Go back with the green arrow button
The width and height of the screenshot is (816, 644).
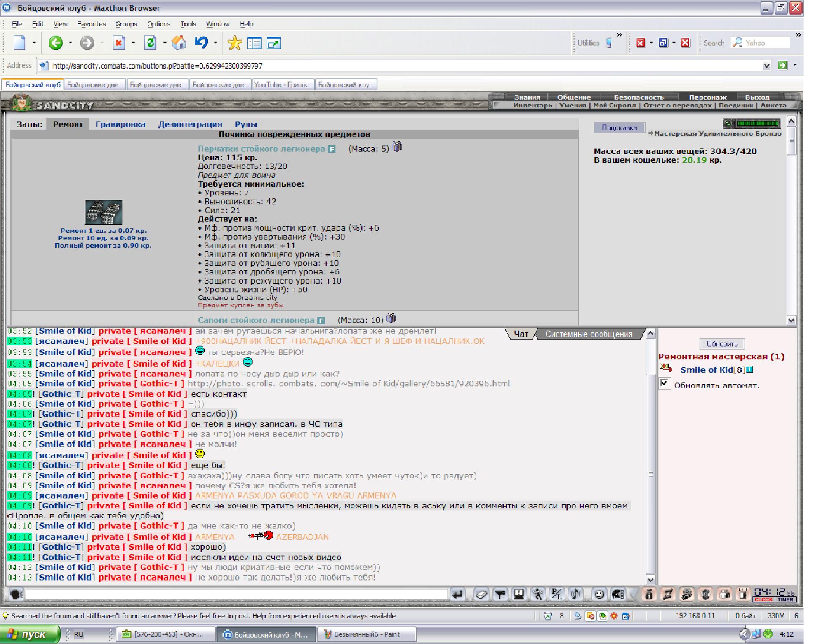[x=55, y=43]
